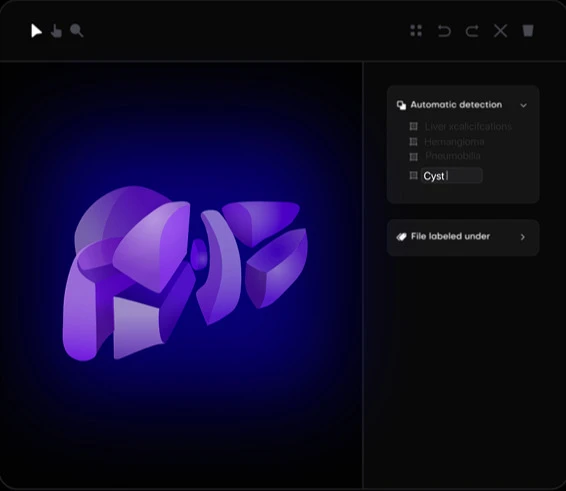
Task: Click the Automatic detection heading
Action: (x=456, y=105)
